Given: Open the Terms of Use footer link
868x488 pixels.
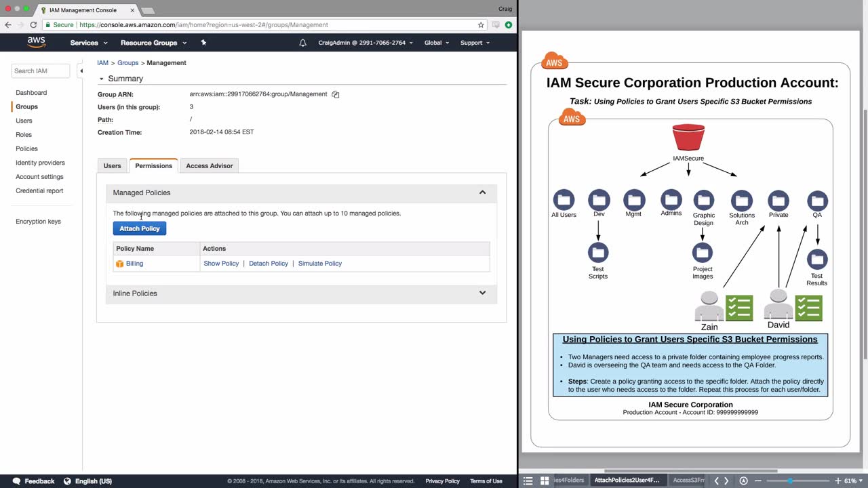Looking at the screenshot, I should pyautogui.click(x=486, y=481).
